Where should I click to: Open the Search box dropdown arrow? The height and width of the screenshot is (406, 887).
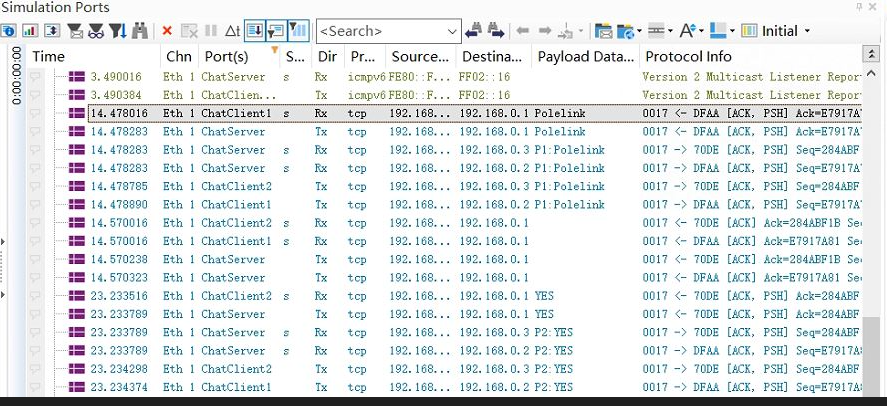452,31
